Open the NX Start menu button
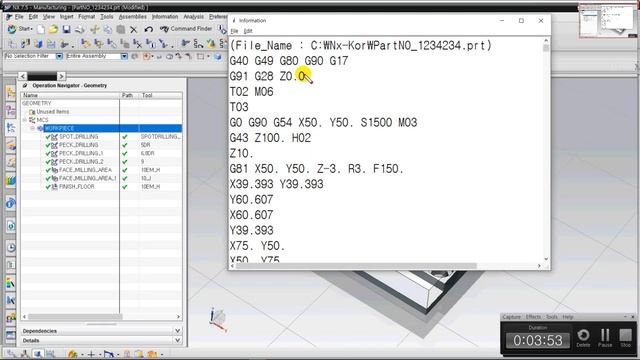Viewport: 640px width, 360px height. click(x=20, y=29)
